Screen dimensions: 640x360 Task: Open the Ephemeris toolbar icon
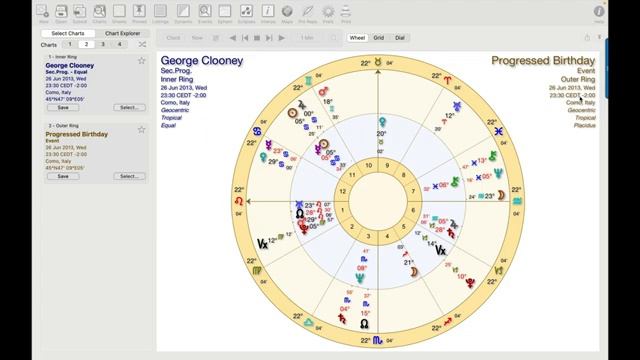click(x=225, y=12)
